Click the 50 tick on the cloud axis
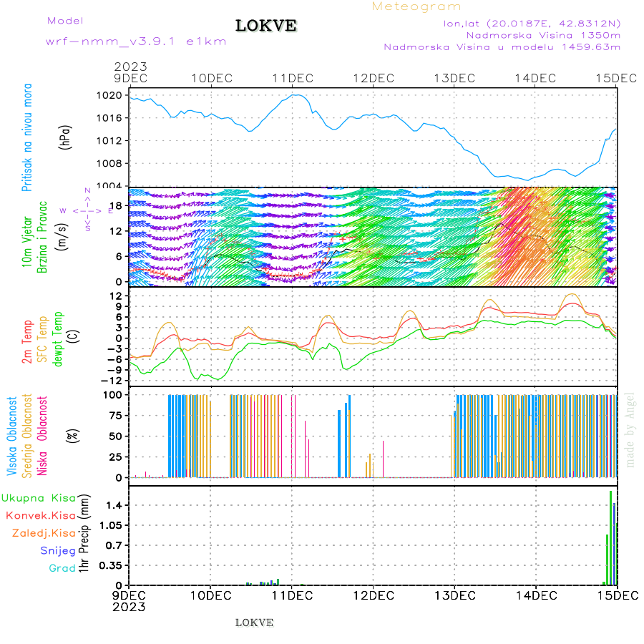The width and height of the screenshot is (644, 644). [116, 436]
